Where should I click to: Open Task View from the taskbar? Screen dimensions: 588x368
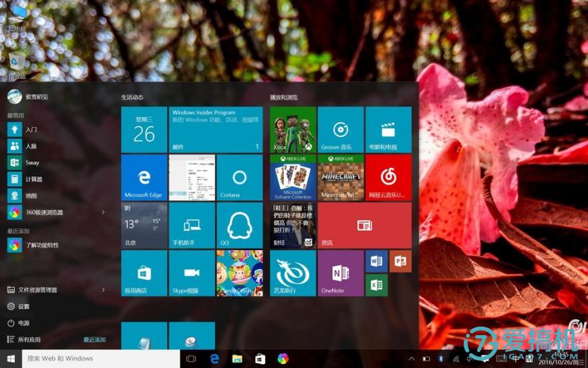(x=191, y=359)
